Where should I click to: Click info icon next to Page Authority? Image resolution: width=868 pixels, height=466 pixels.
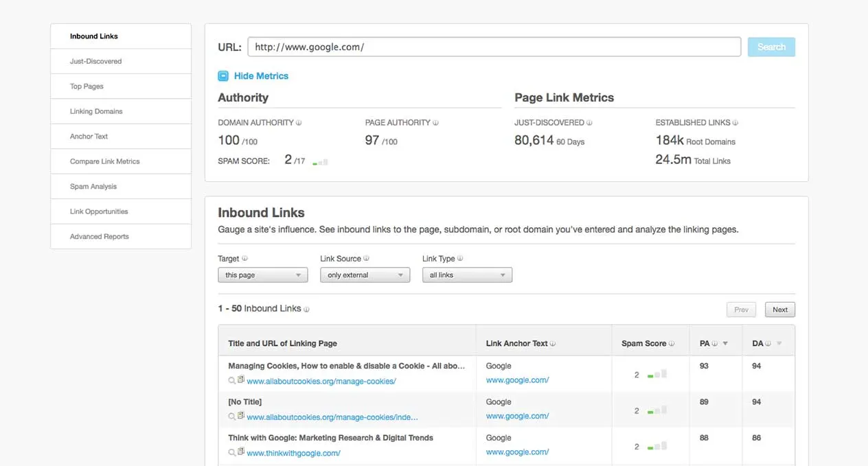436,123
